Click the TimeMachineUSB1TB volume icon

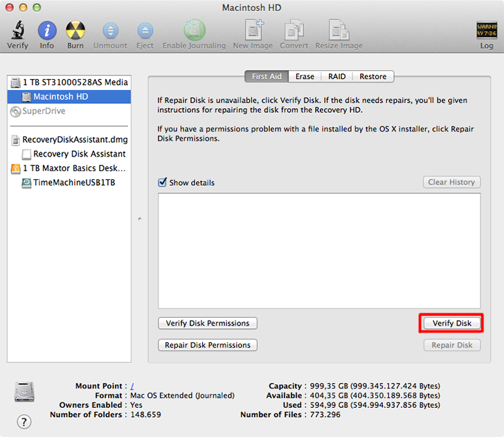click(x=26, y=183)
